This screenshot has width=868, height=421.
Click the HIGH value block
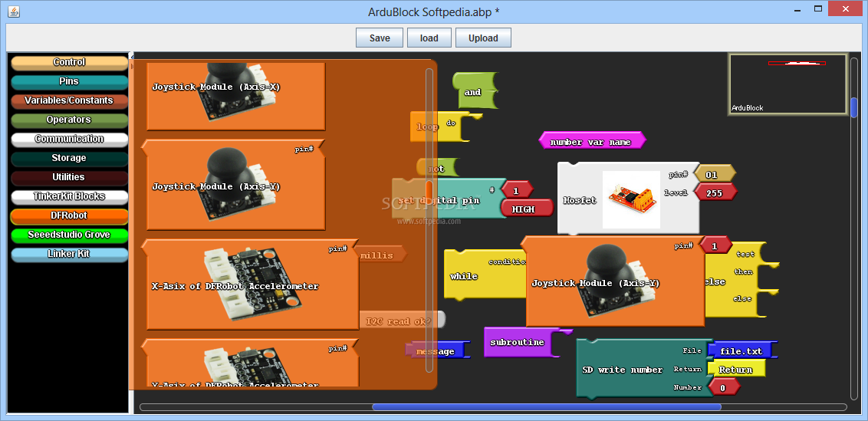(x=527, y=209)
